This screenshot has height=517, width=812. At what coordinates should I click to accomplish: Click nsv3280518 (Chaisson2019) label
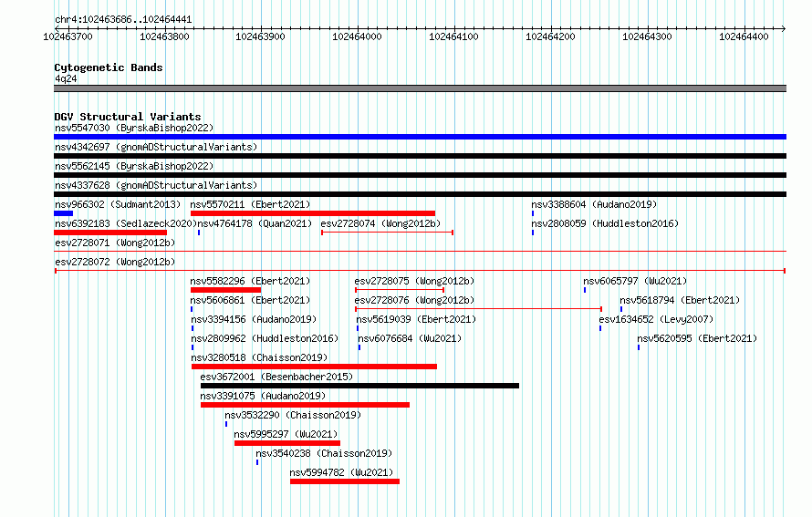point(259,357)
